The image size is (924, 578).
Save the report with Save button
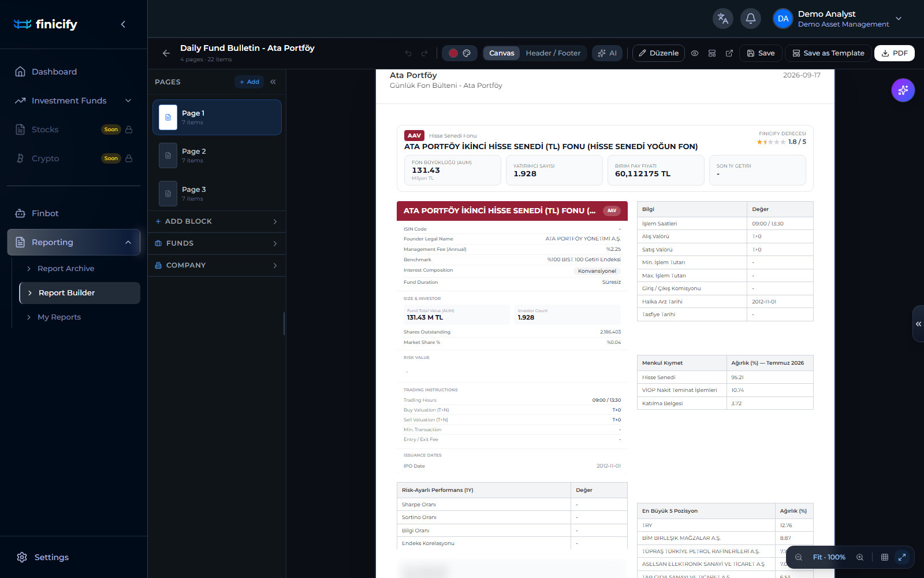coord(761,53)
